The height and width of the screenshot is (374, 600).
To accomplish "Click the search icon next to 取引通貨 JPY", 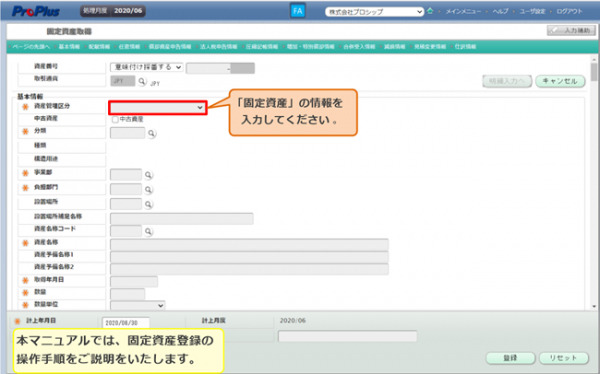I will tap(142, 81).
